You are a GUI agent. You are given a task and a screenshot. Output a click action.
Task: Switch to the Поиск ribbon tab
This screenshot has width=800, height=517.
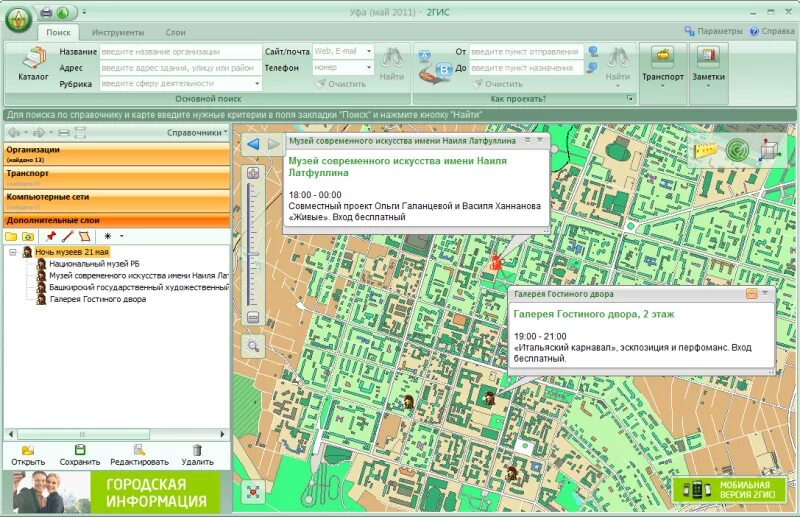tap(58, 32)
